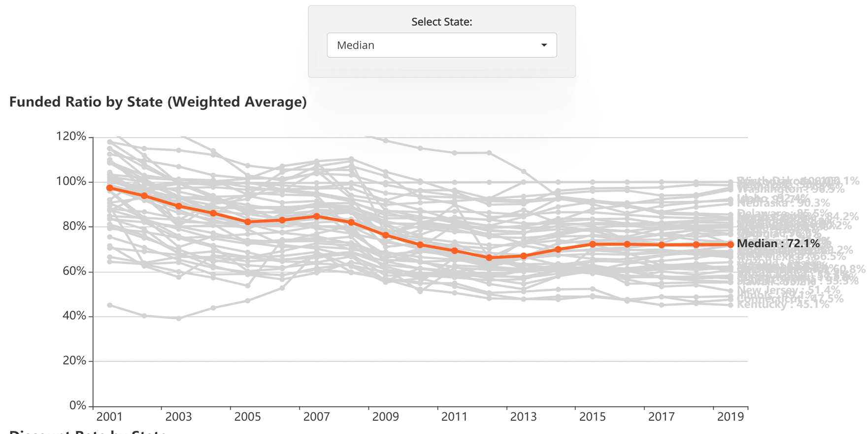This screenshot has height=434, width=868.
Task: Open the Select State dropdown
Action: pyautogui.click(x=441, y=45)
